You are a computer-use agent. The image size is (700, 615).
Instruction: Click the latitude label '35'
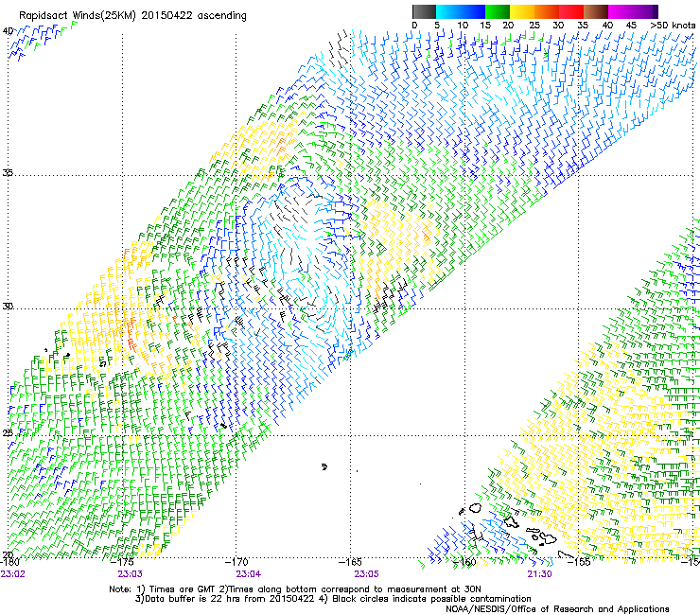[8, 172]
